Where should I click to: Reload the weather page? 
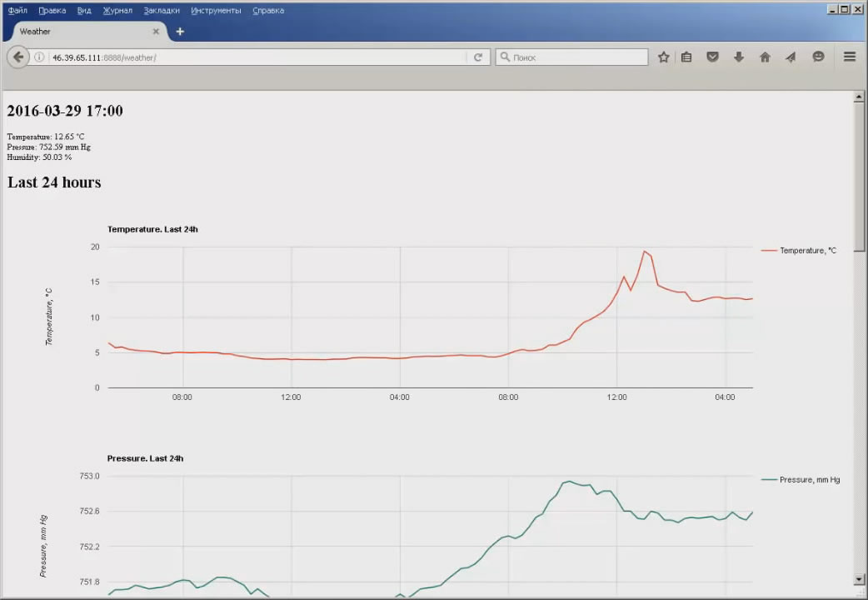coord(478,57)
